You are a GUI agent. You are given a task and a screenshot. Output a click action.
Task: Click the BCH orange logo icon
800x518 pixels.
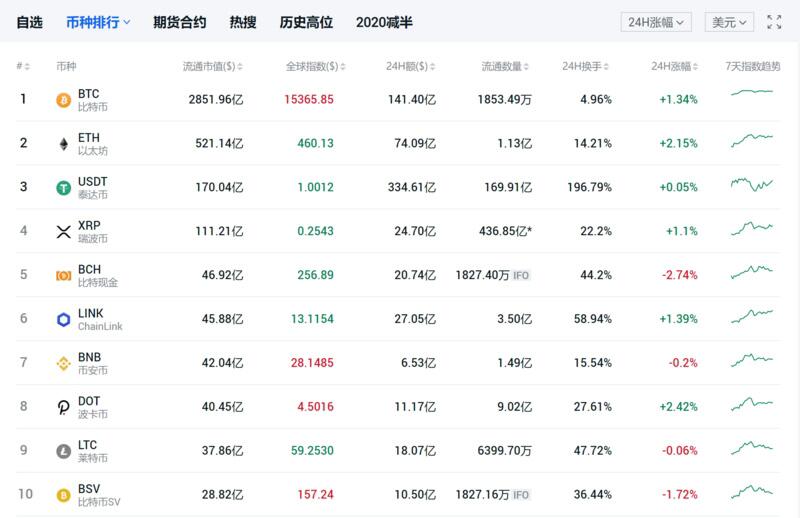click(63, 276)
